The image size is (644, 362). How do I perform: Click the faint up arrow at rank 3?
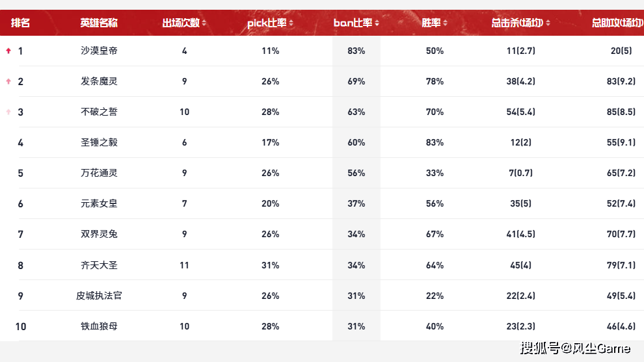point(8,112)
